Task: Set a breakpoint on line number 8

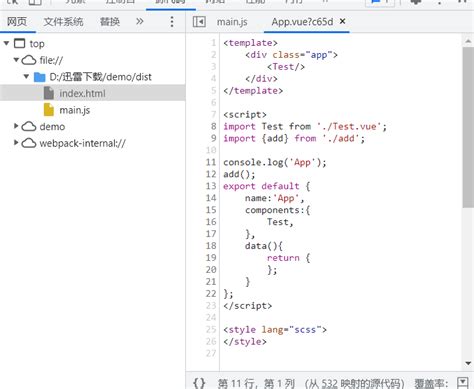Action: pos(213,126)
